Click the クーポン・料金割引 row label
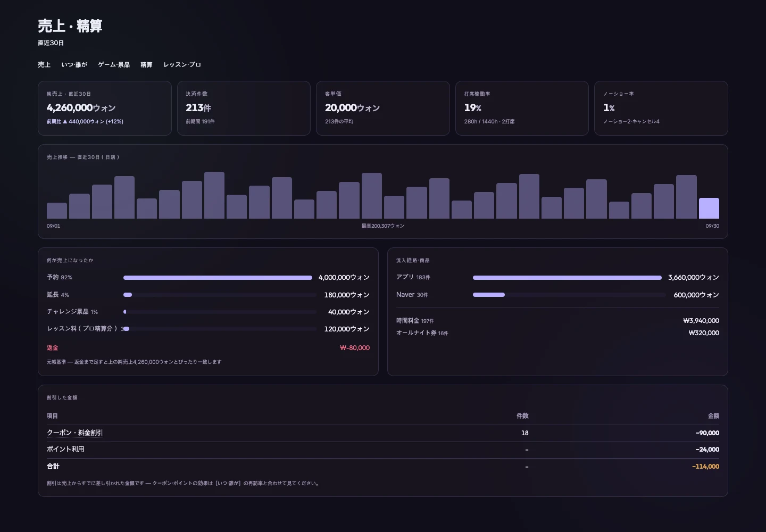 pyautogui.click(x=75, y=433)
